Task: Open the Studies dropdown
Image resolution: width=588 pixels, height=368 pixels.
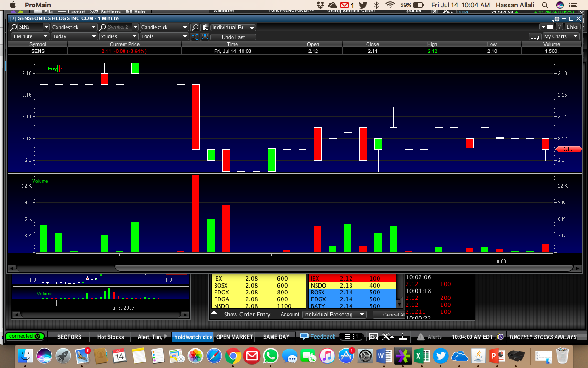Action: click(x=119, y=36)
